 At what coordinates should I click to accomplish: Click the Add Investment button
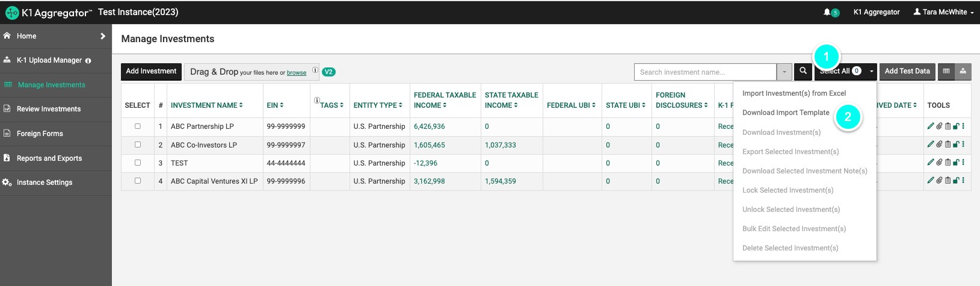(151, 71)
